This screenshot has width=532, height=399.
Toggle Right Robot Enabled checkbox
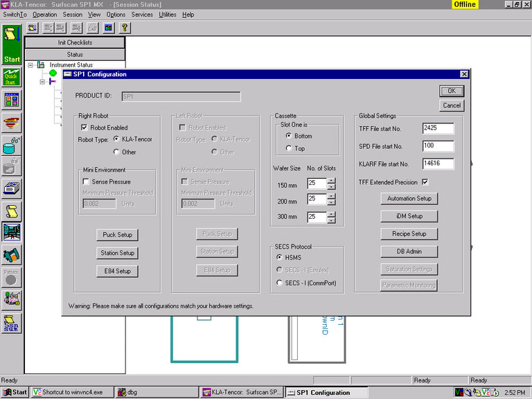tap(84, 127)
